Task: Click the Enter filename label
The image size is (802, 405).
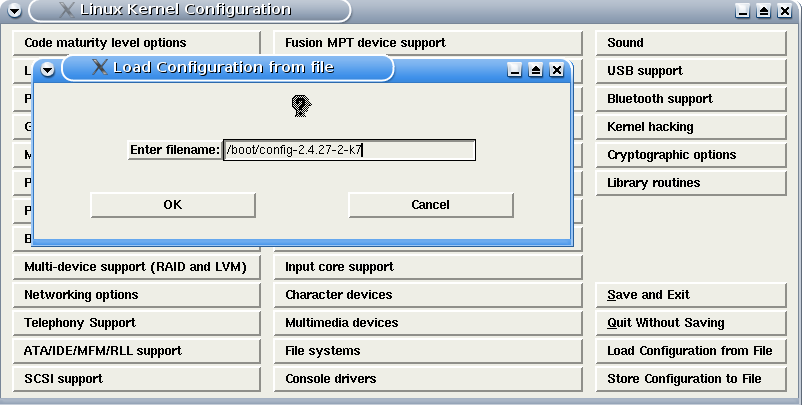Action: (175, 150)
